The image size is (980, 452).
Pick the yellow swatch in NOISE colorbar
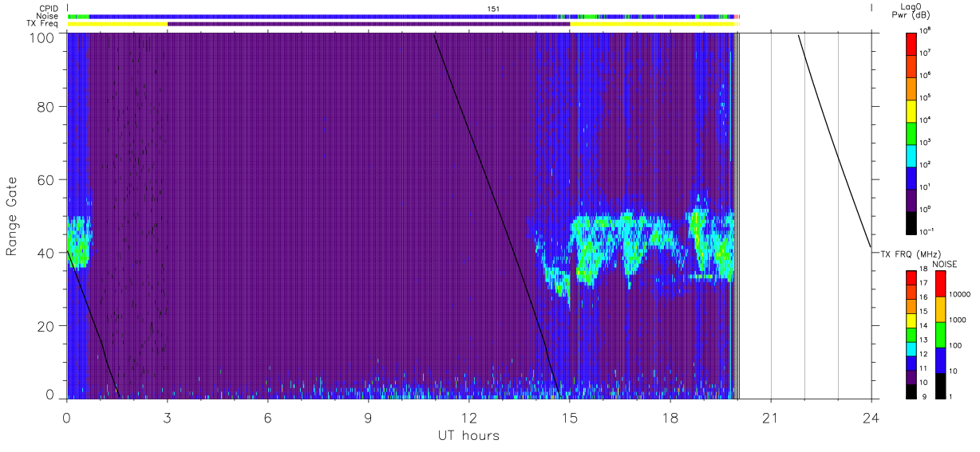[x=941, y=309]
